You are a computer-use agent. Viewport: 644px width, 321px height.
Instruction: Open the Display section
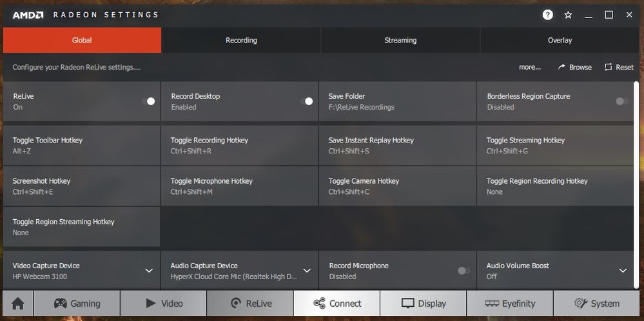pyautogui.click(x=424, y=304)
